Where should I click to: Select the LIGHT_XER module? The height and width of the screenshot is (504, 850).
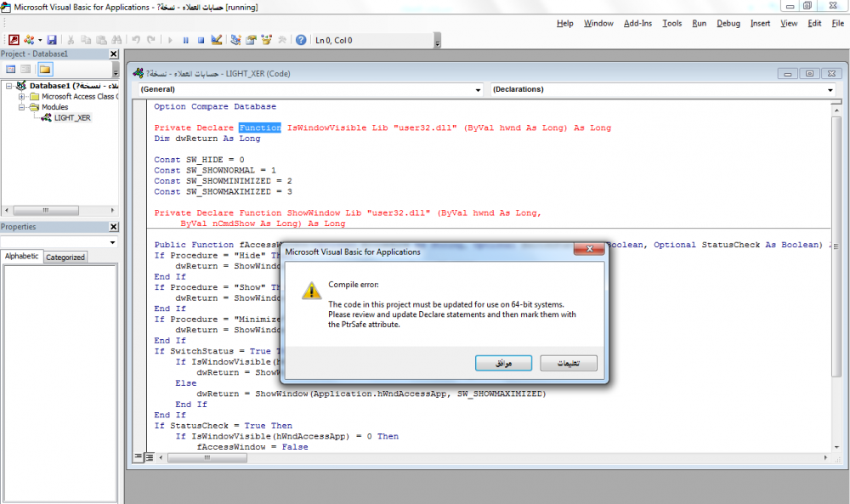(72, 117)
